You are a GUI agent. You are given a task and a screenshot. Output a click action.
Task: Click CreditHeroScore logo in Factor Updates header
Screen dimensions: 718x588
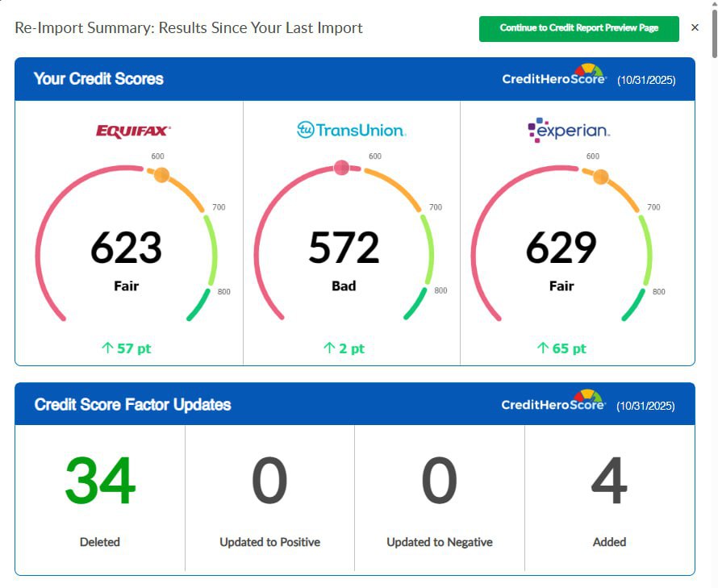[553, 401]
